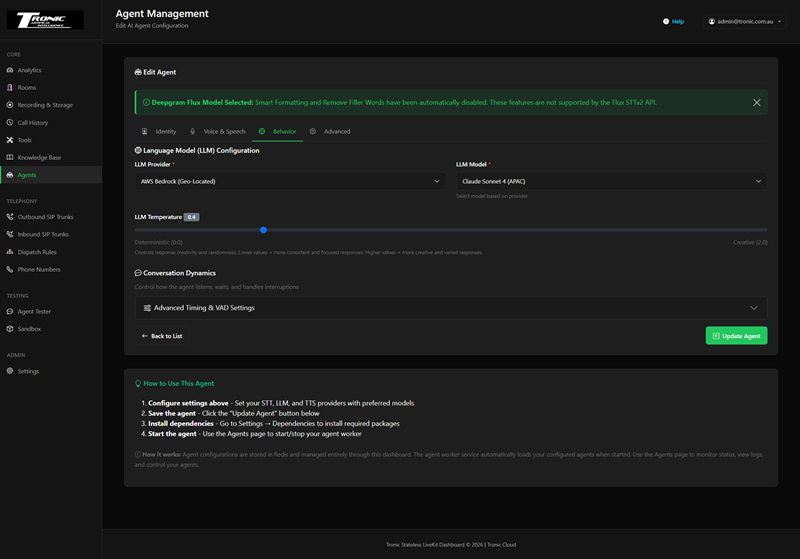The width and height of the screenshot is (800, 559).
Task: Open the admin@tronic.com.au account menu
Action: pyautogui.click(x=744, y=21)
